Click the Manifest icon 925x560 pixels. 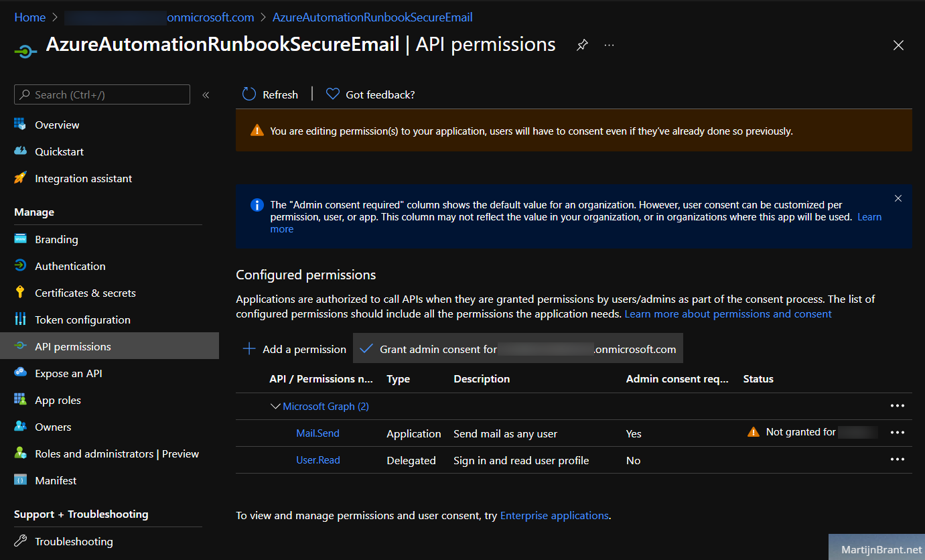20,480
